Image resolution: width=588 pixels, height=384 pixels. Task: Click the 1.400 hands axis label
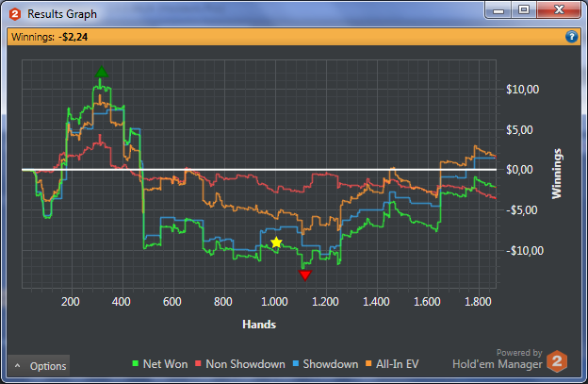(377, 301)
